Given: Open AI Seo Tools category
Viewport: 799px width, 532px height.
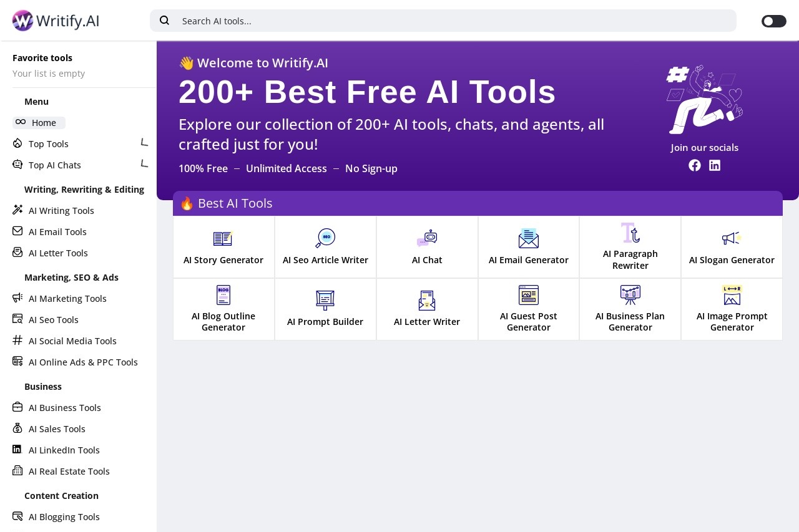Looking at the screenshot, I should 54,320.
